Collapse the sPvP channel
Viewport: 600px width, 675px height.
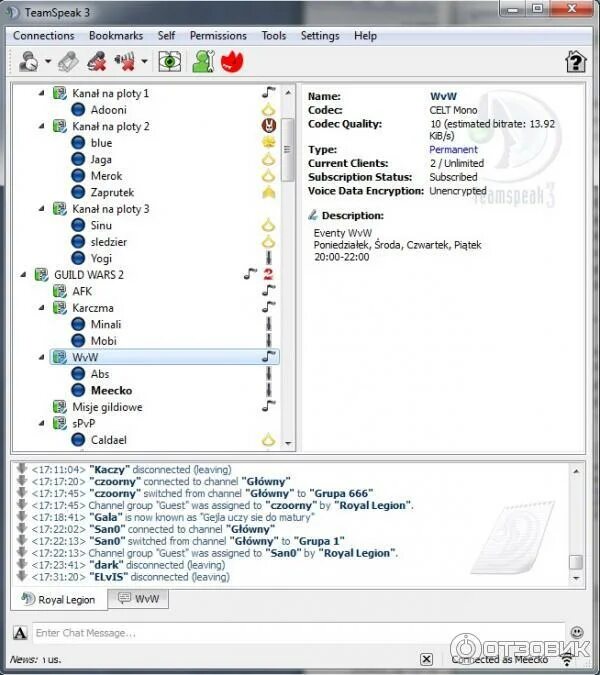coord(42,423)
